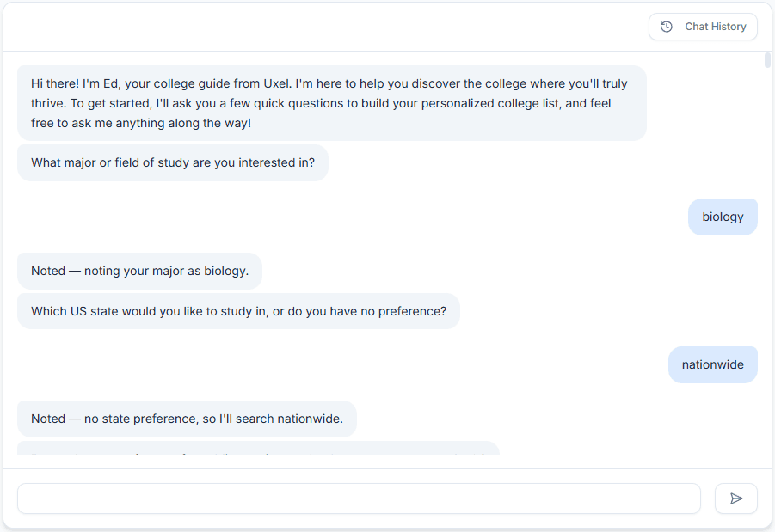
Task: Grab the chat scrollbar thumb
Action: pos(767,60)
